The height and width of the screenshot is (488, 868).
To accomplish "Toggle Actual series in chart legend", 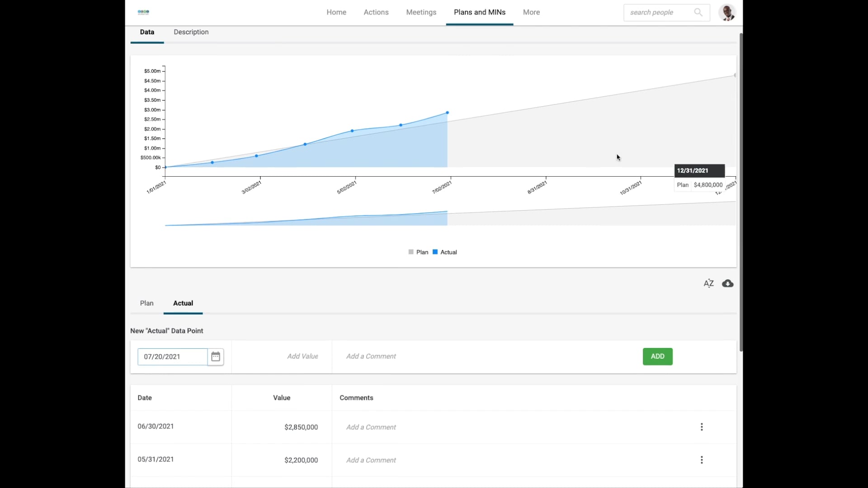I will pos(445,252).
